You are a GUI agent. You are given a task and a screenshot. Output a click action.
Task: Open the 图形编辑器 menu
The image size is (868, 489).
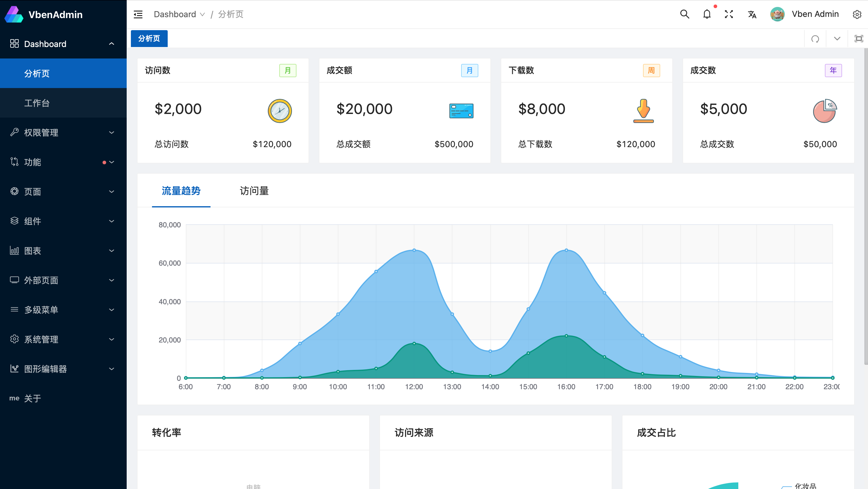click(46, 369)
